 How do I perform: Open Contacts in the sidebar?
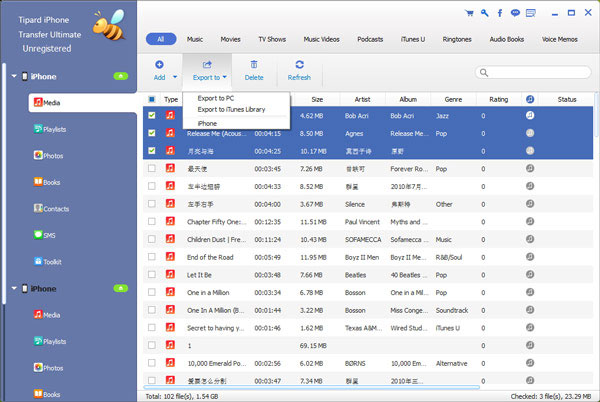point(51,208)
